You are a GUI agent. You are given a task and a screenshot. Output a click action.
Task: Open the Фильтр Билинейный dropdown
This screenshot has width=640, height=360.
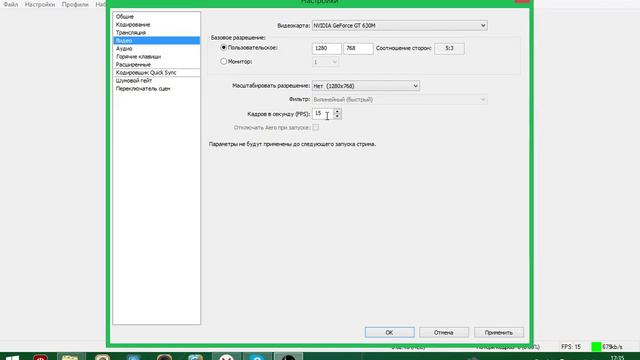pyautogui.click(x=400, y=100)
